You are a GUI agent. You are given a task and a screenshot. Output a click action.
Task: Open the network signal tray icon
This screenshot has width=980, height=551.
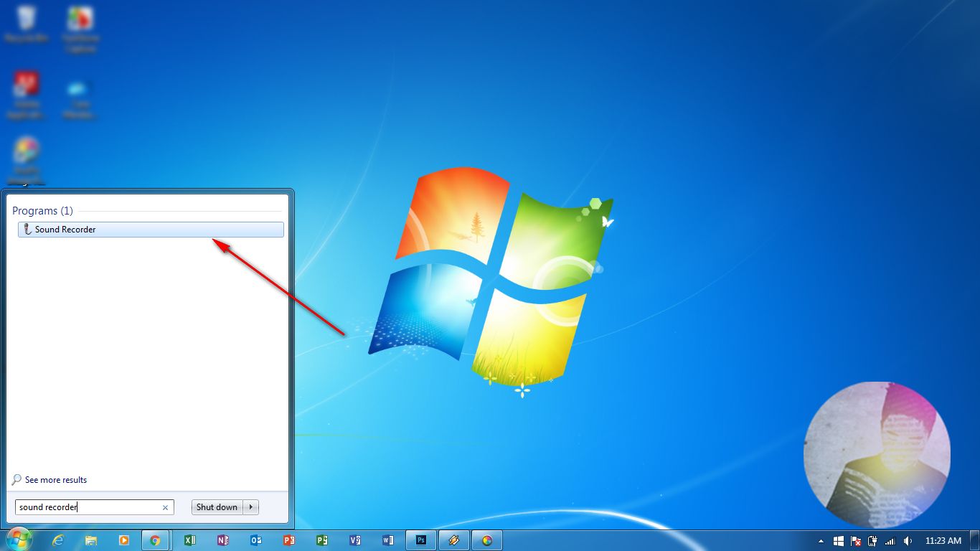[x=890, y=541]
